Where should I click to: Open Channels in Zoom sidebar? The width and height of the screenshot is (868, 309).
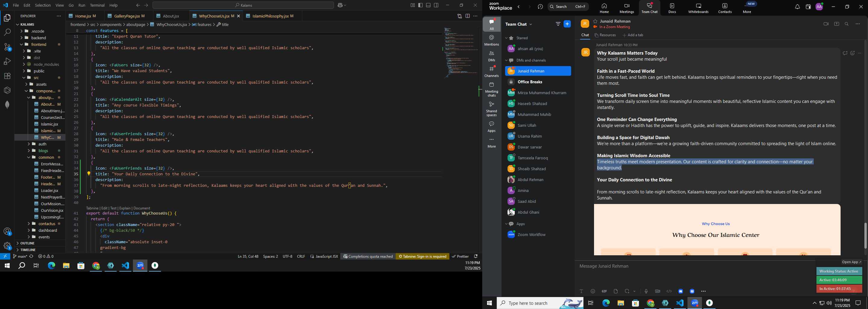click(x=492, y=72)
